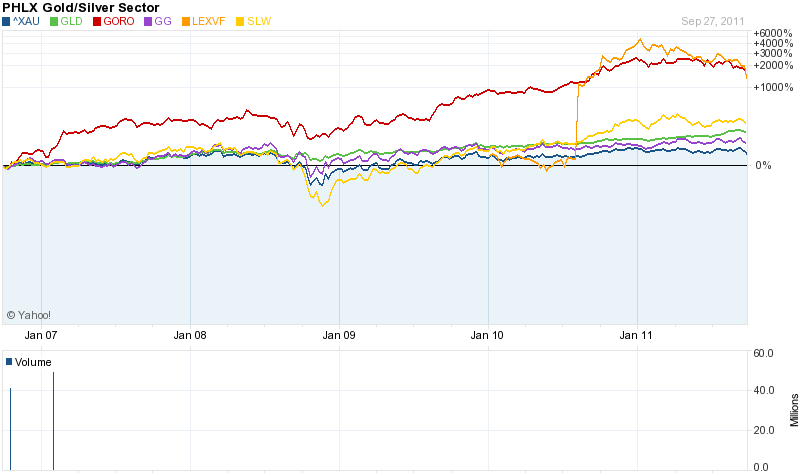Click the shorter volume bar near 40 million
Screen dimensions: 800x475
10,429
